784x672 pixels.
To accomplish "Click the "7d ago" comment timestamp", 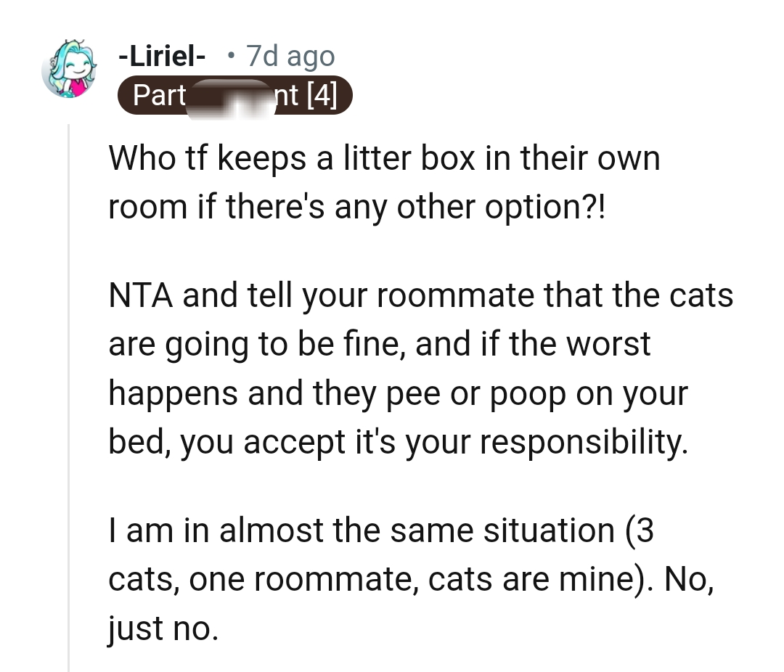I will (x=290, y=56).
